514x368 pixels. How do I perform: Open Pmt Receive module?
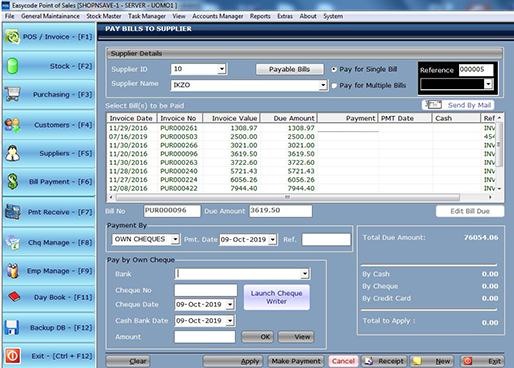point(49,212)
